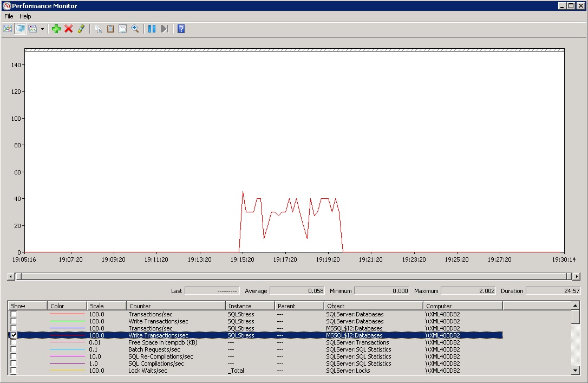The image size is (588, 383).
Task: Open the Help menu
Action: pyautogui.click(x=25, y=16)
